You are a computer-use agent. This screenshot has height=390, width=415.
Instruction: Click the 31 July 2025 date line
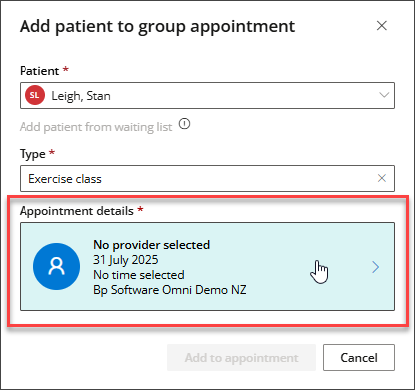pos(126,260)
